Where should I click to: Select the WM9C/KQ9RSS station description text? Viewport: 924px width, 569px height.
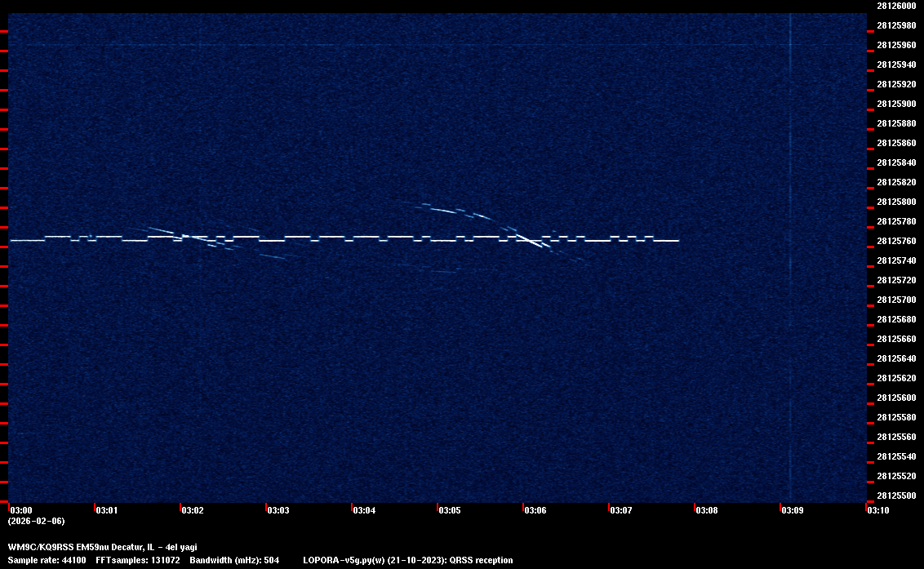(x=102, y=547)
